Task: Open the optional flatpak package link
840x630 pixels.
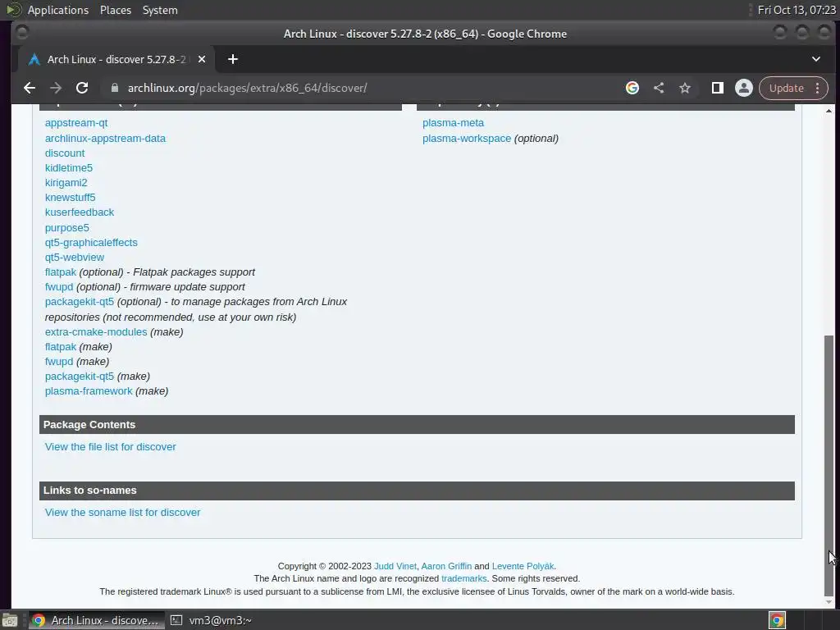Action: tap(61, 272)
